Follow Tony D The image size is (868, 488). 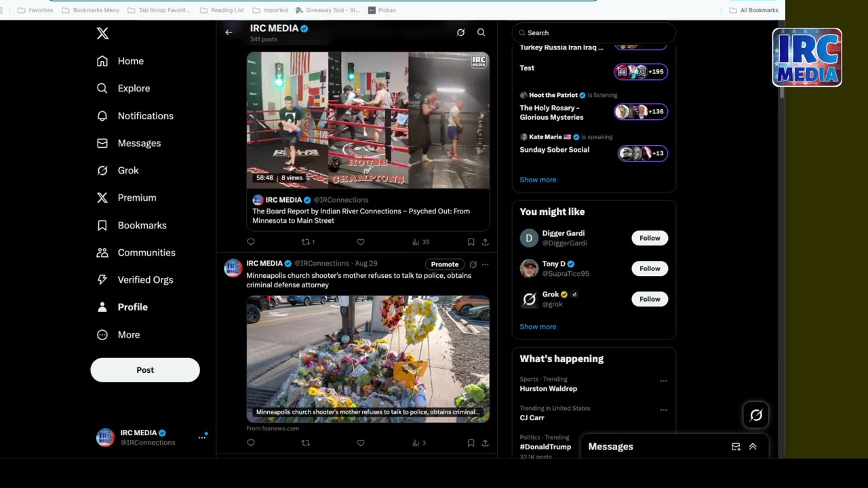point(650,268)
